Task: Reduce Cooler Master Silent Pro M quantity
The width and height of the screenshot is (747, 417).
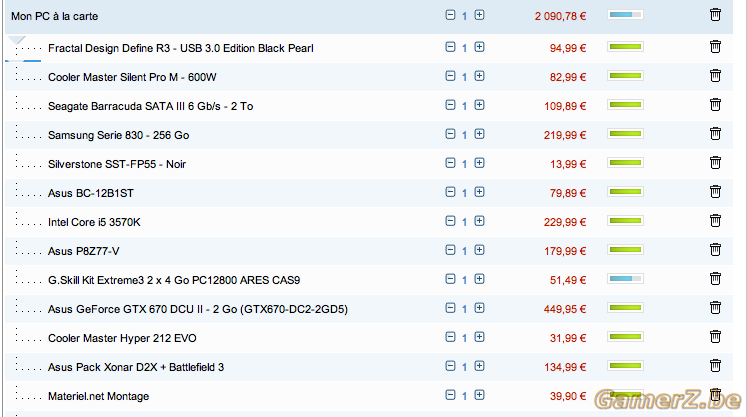Action: pos(450,76)
